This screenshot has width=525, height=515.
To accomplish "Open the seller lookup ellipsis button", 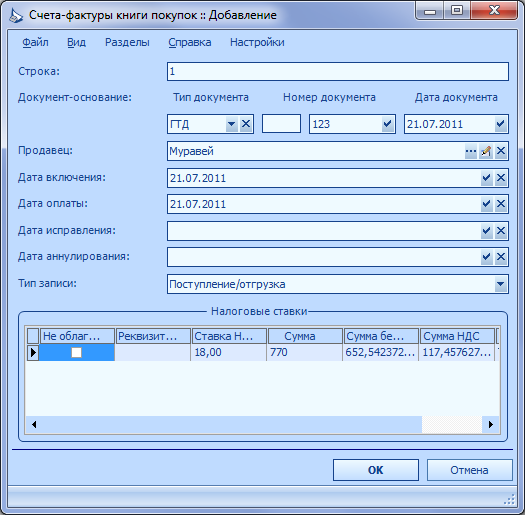I will pyautogui.click(x=471, y=151).
